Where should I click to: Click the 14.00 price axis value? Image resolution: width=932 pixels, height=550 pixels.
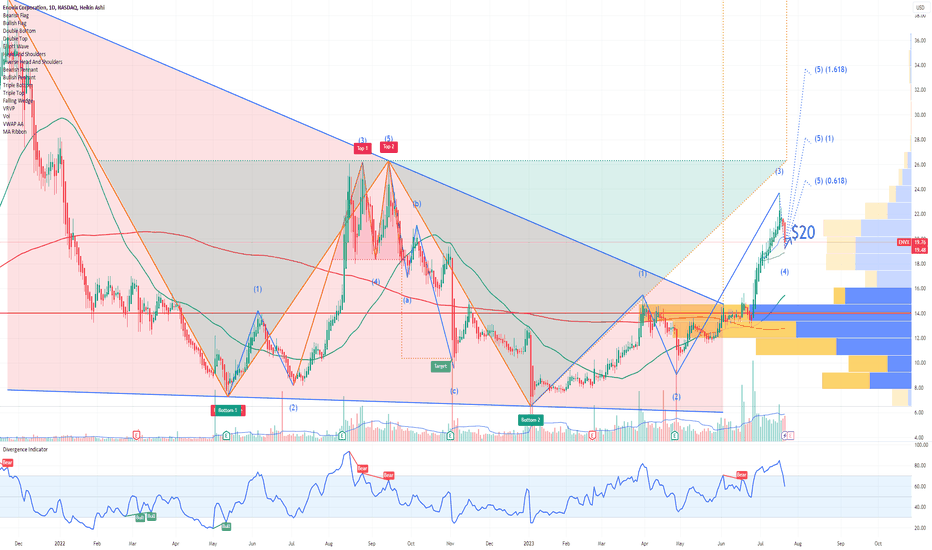920,313
